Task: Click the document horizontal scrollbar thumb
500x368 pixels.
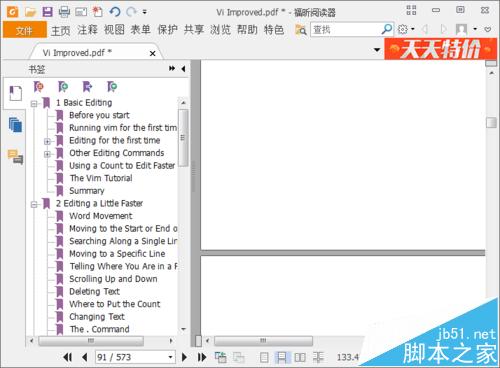Action: (263, 341)
